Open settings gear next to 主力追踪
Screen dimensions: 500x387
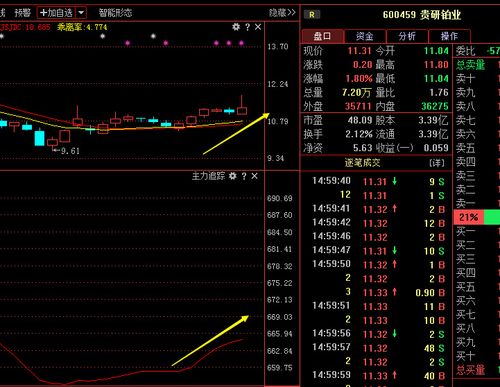pos(233,176)
